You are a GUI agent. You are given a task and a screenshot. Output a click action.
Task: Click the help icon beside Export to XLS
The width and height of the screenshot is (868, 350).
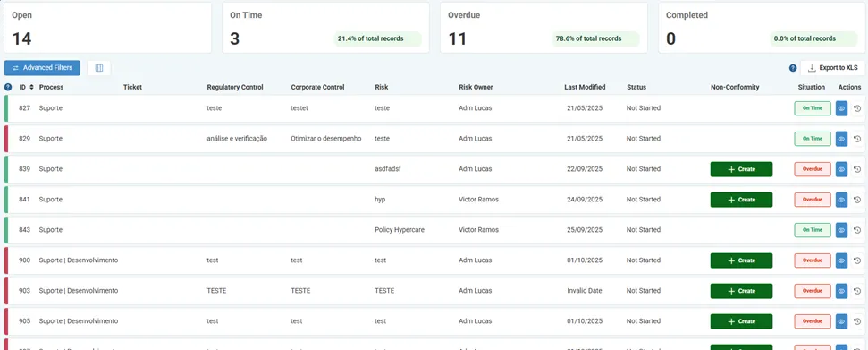coord(793,68)
